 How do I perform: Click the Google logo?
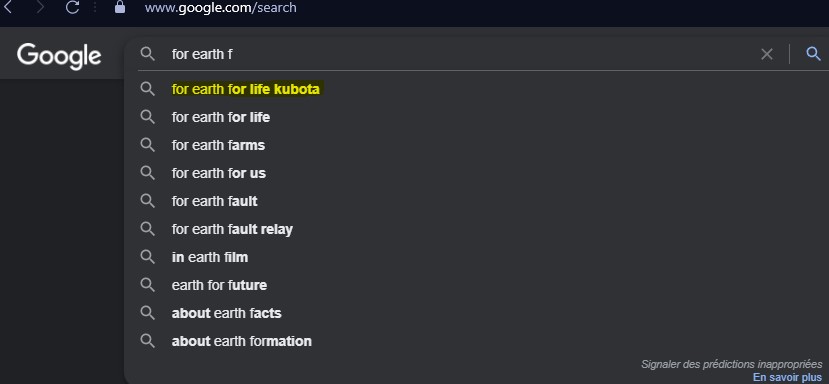pos(59,56)
